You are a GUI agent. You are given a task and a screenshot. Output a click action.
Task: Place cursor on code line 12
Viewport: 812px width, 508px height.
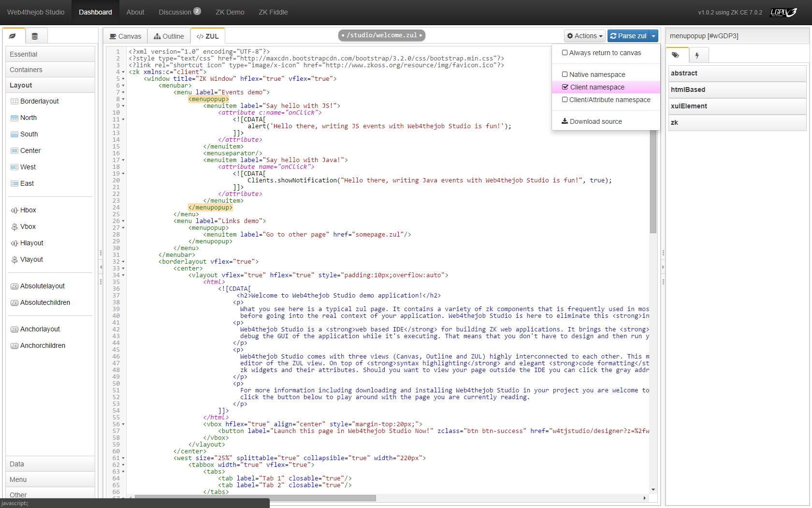click(x=379, y=126)
